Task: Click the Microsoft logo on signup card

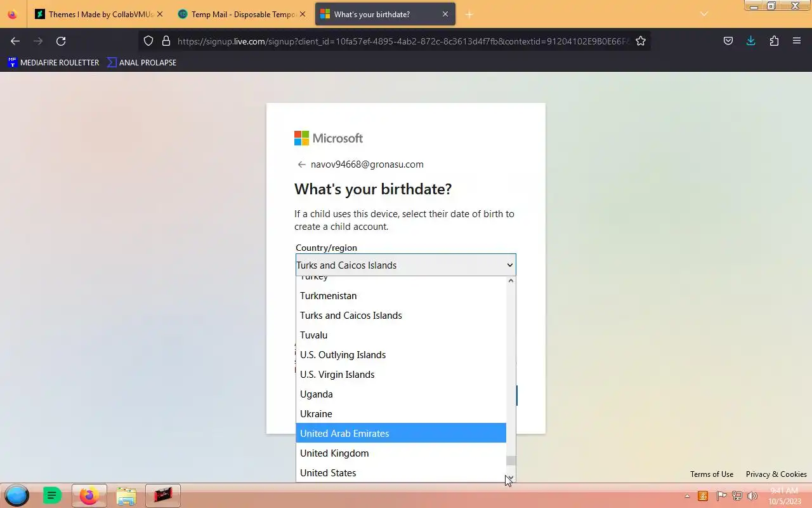Action: point(329,138)
